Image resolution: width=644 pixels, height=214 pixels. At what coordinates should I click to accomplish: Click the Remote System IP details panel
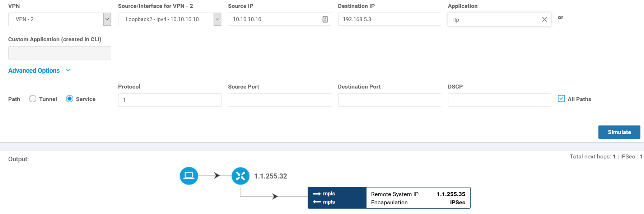point(418,198)
